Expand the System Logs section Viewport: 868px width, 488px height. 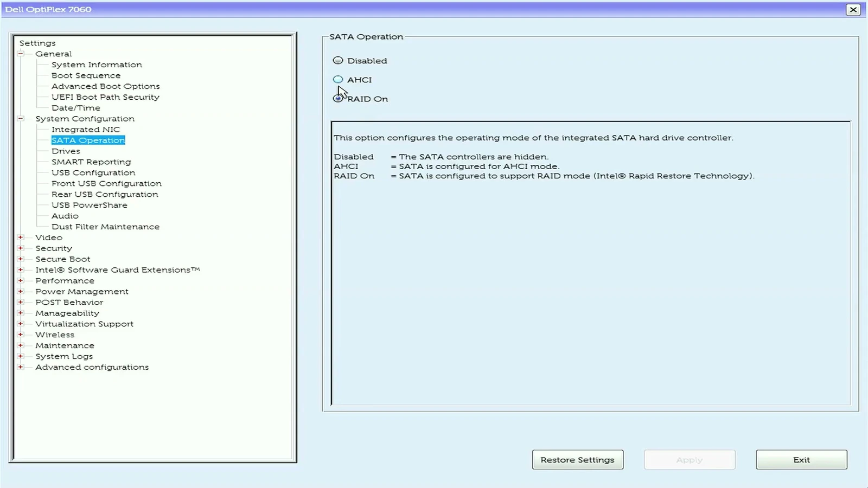point(21,356)
